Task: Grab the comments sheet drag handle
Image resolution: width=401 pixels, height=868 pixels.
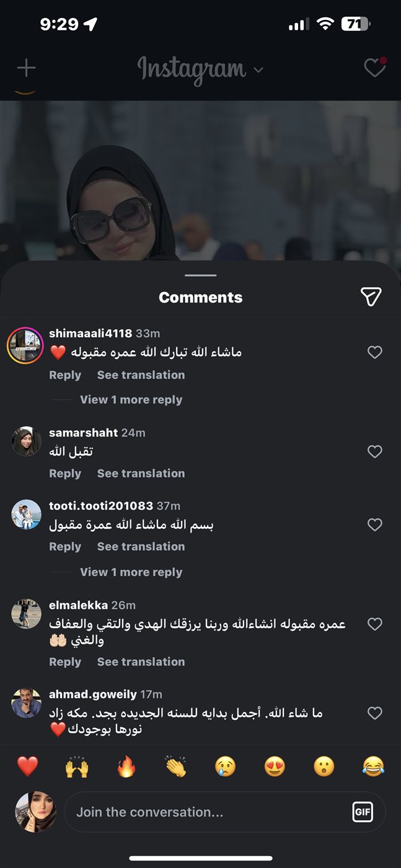Action: pyautogui.click(x=201, y=275)
